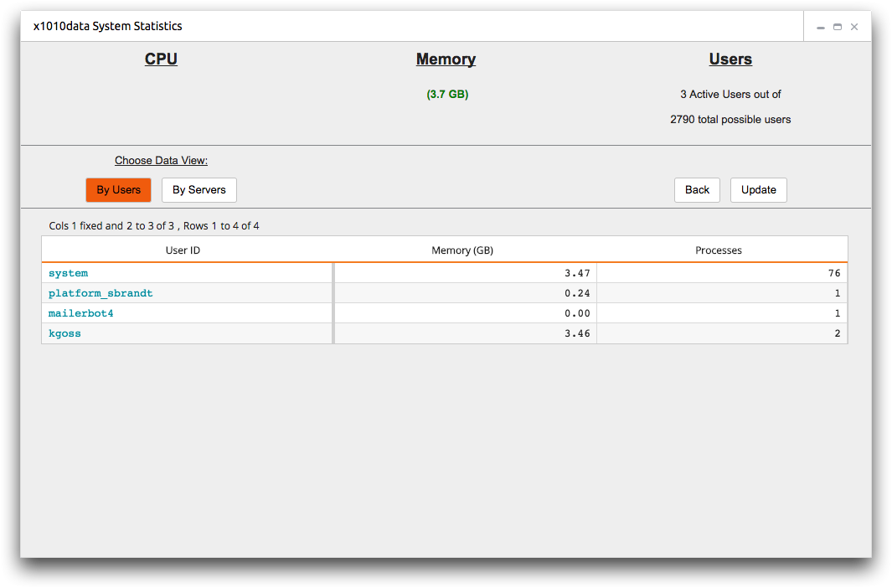Click the "3 Active Users out of" text
892x588 pixels.
tap(730, 95)
